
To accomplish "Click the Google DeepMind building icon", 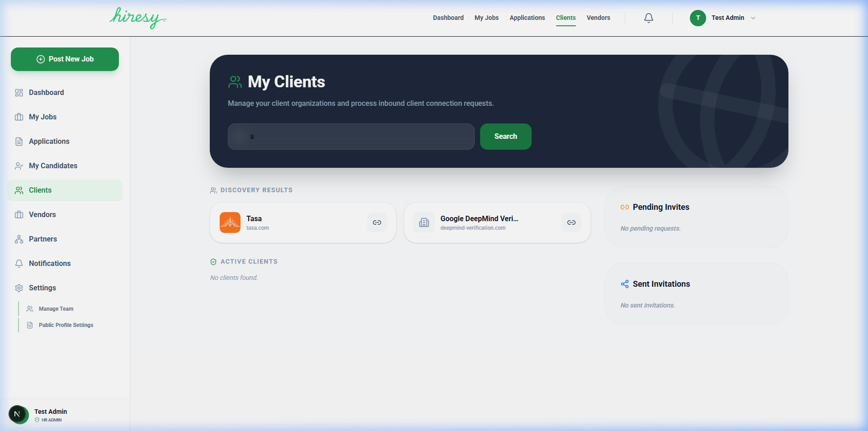I will tap(424, 223).
